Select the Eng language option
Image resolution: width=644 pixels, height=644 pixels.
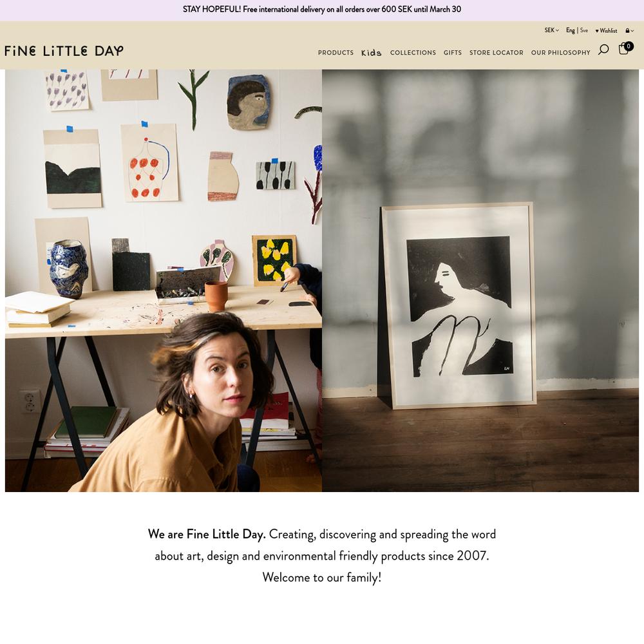click(x=570, y=30)
